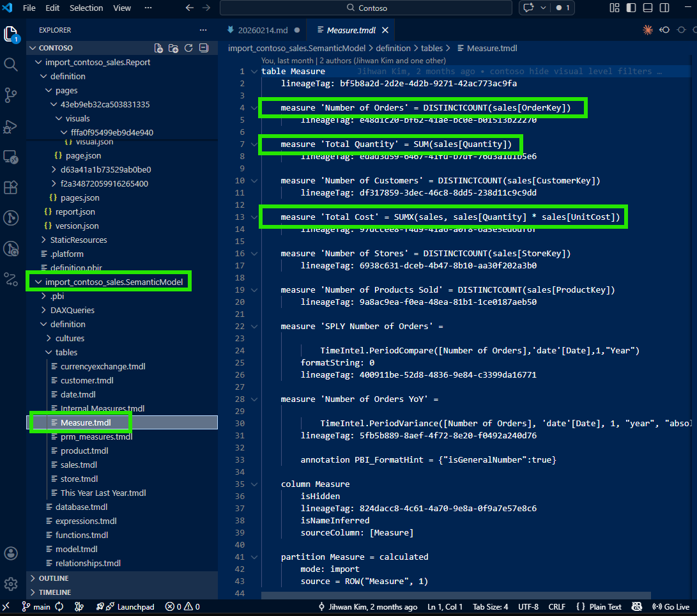The height and width of the screenshot is (616, 697).
Task: Toggle the bottom panel visibility
Action: [x=648, y=8]
